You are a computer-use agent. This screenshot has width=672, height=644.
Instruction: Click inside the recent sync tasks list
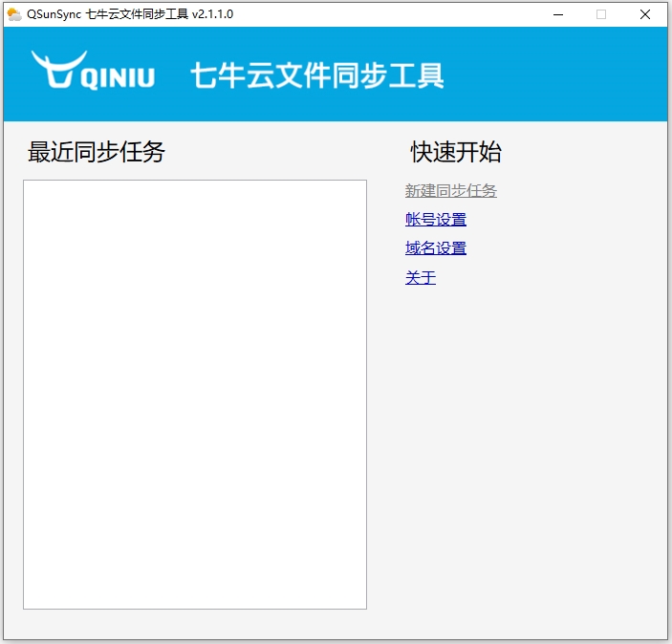(x=195, y=395)
